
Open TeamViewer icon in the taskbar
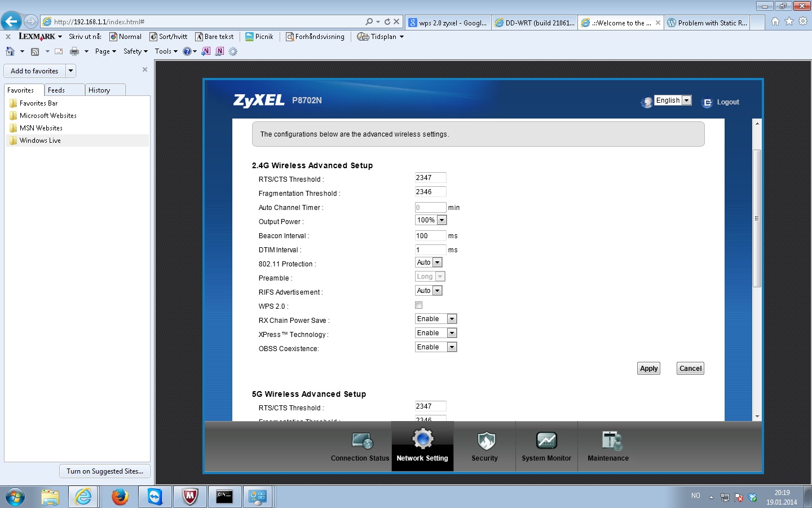[155, 497]
